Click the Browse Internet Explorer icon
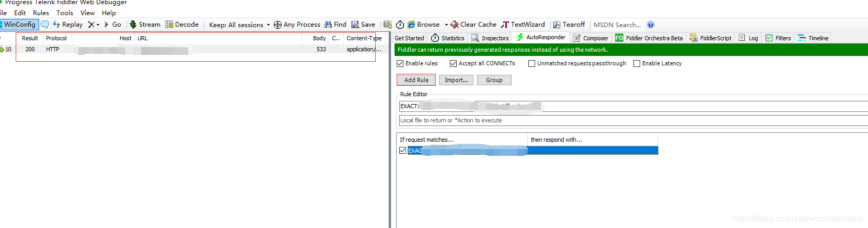 pos(411,25)
